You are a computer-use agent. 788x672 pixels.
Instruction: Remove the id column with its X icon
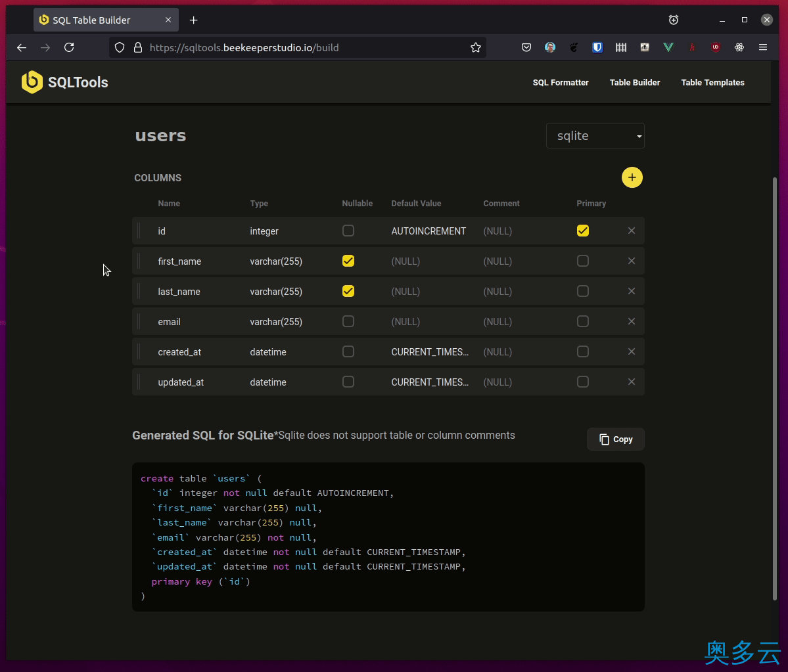click(631, 231)
